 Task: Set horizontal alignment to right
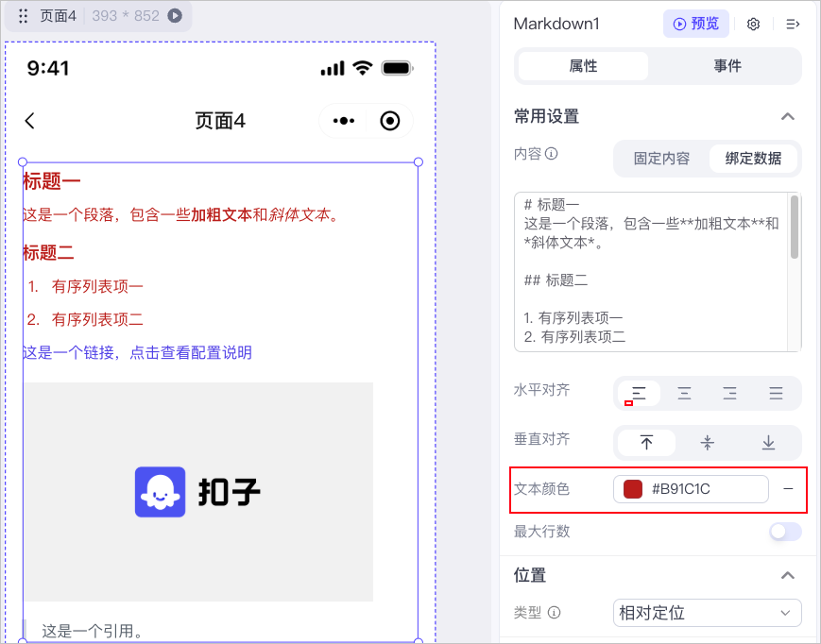coord(729,393)
